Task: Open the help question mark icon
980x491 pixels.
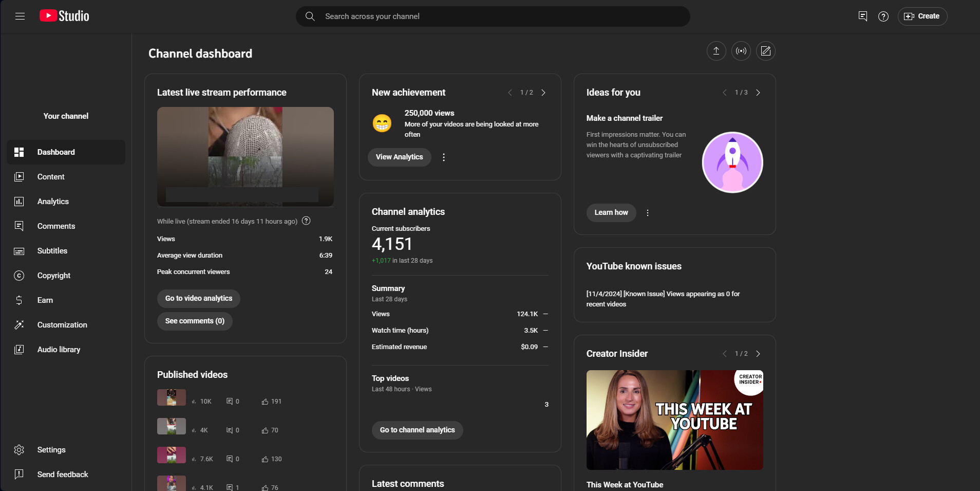Action: coord(883,16)
